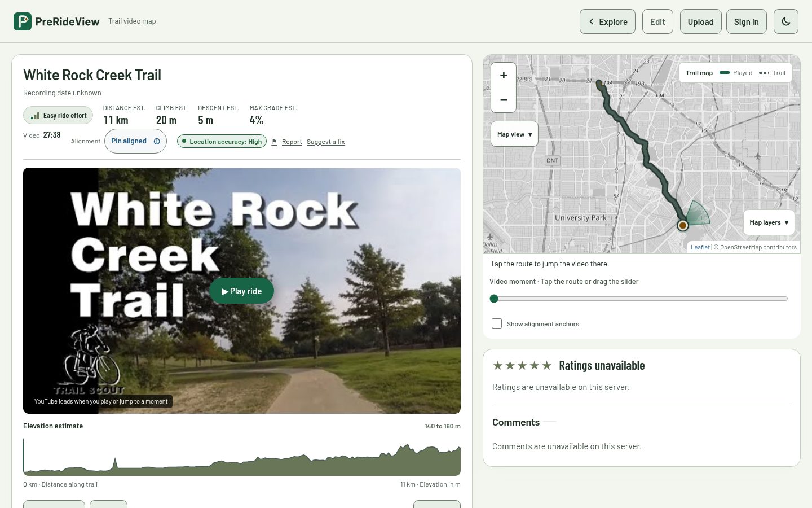Click the Location accuracy: High badge
This screenshot has height=508, width=812.
(x=222, y=141)
